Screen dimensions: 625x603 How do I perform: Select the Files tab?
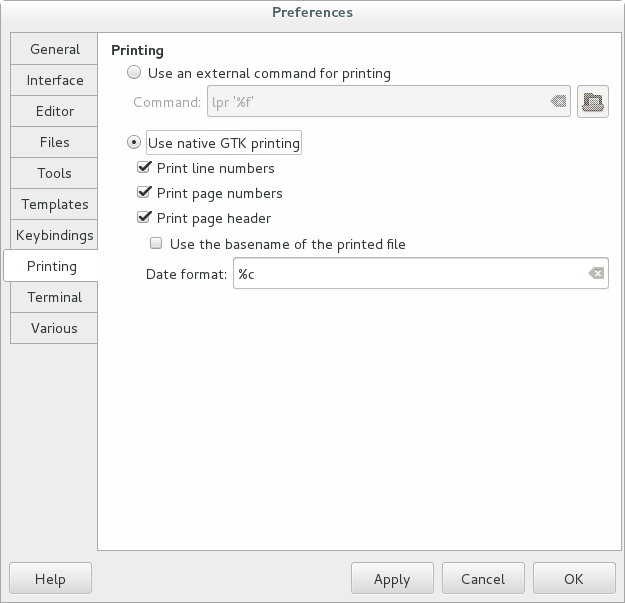(55, 142)
